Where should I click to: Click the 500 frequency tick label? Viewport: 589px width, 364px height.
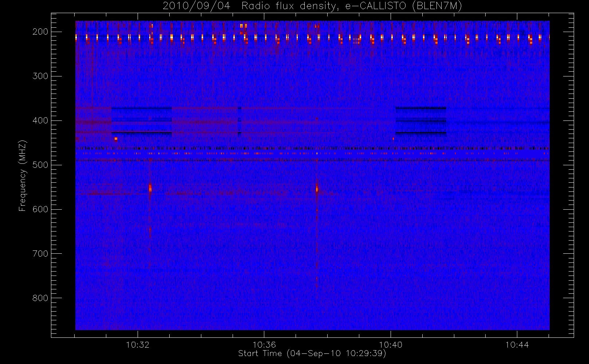[x=40, y=165]
